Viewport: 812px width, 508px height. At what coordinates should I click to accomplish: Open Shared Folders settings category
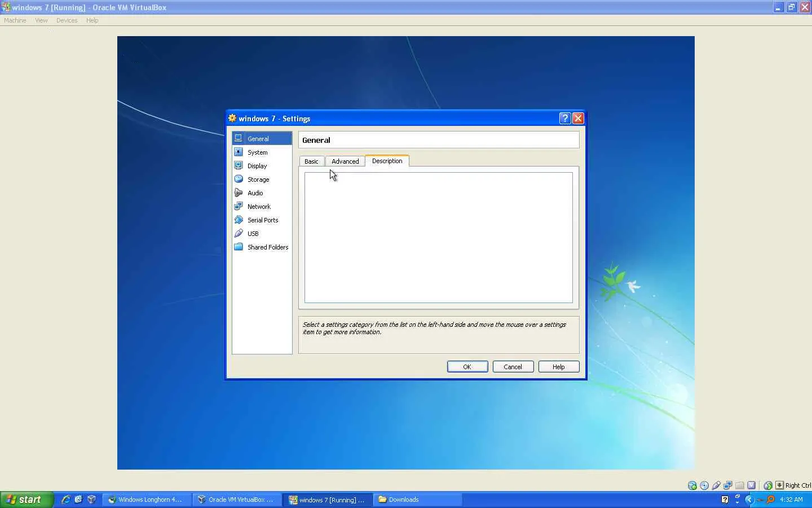(262, 247)
